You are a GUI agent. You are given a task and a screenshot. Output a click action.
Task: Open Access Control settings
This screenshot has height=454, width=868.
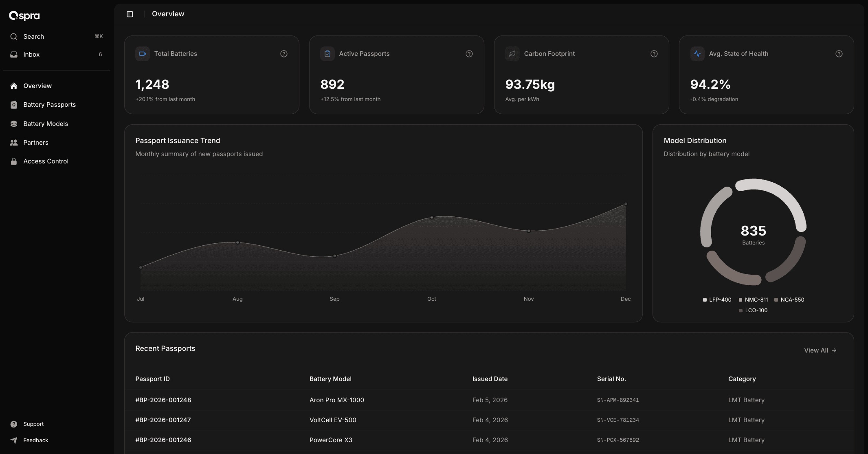point(46,161)
